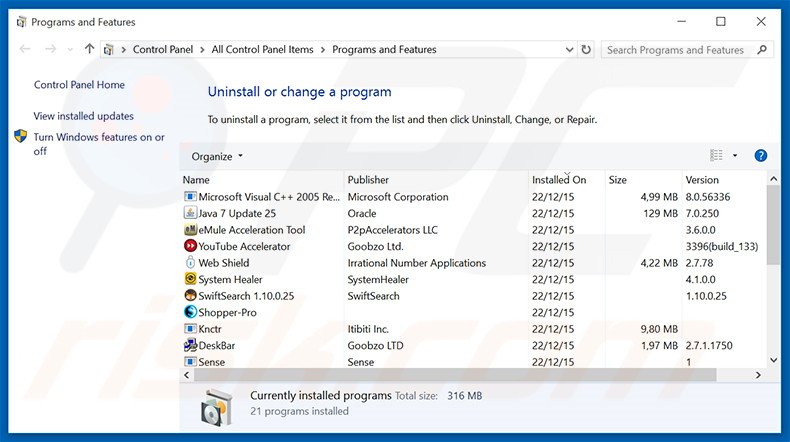Image resolution: width=790 pixels, height=442 pixels.
Task: Click the Help question mark icon
Action: tap(760, 156)
